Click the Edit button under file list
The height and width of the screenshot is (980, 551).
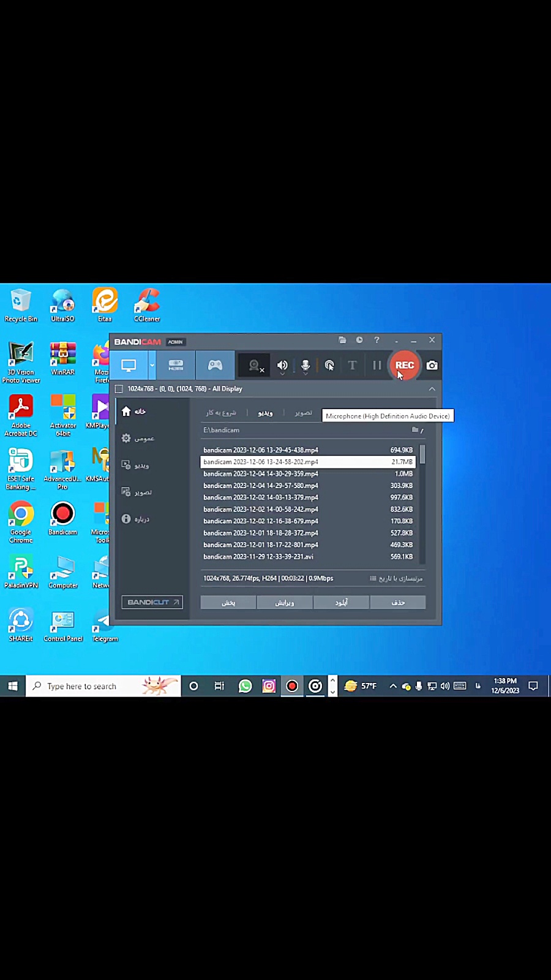pos(285,603)
